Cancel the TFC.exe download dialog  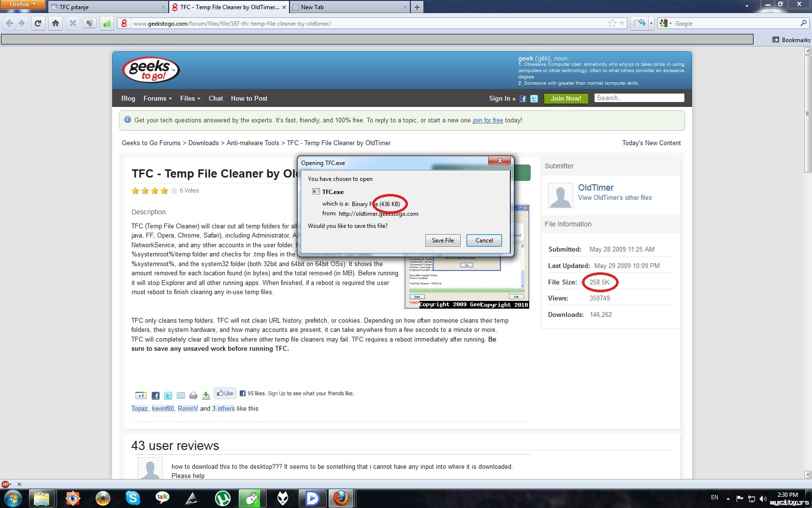484,240
